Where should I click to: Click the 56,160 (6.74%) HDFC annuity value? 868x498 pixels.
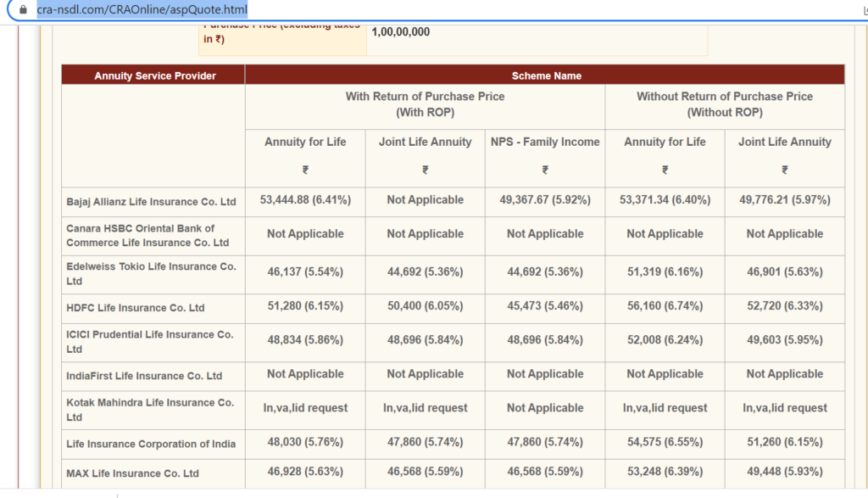coord(665,306)
